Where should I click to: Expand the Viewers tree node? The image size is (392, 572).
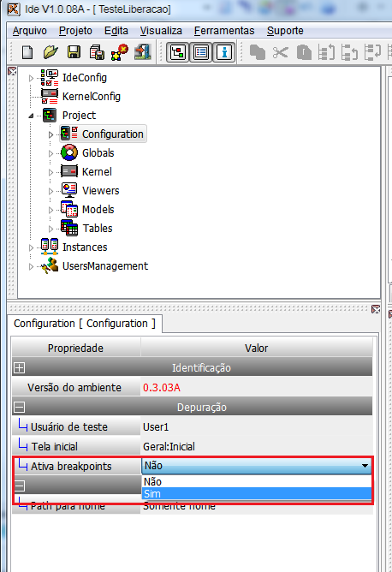(x=50, y=191)
